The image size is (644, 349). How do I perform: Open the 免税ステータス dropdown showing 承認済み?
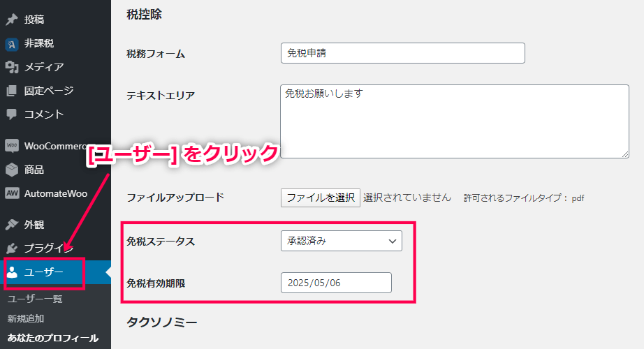[342, 241]
